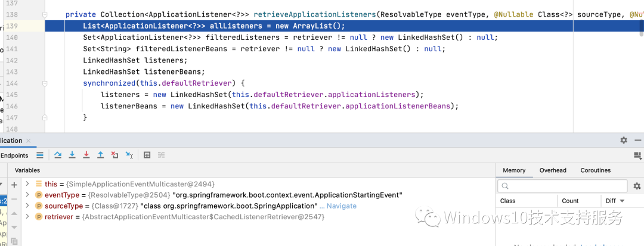Screen dimensions: 644x246
Task: Click the remove watch minus icon
Action: 14,199
